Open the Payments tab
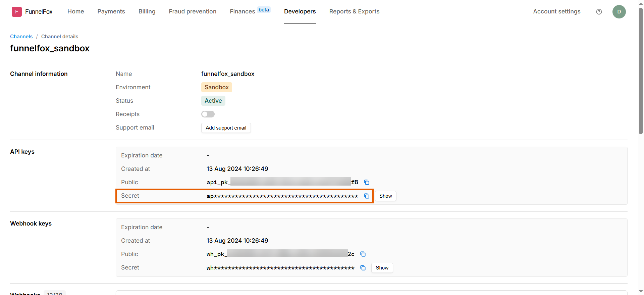The image size is (644, 295). click(x=111, y=11)
